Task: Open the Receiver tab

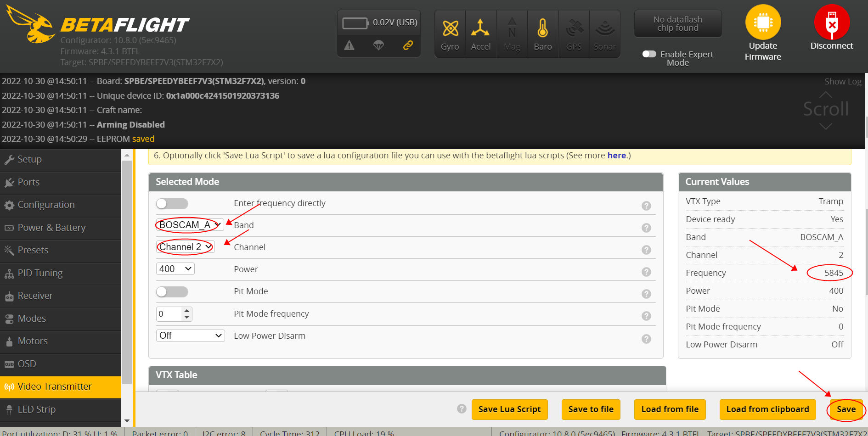Action: pos(61,296)
